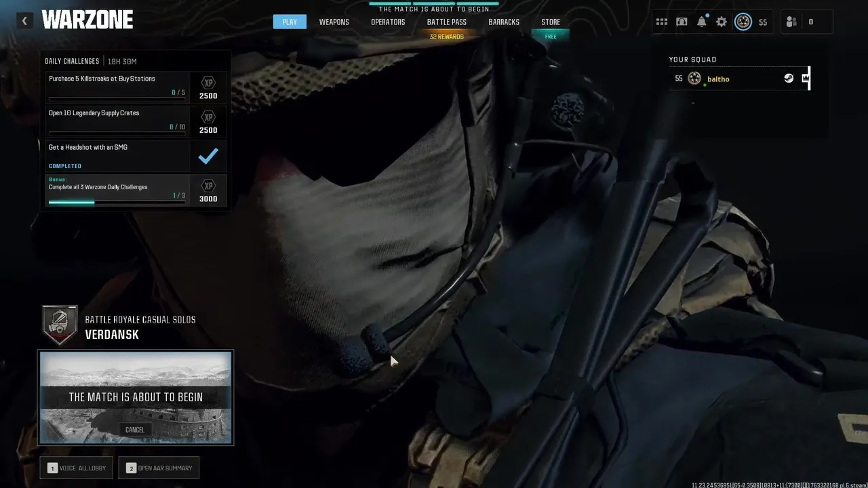Viewport: 868px width, 488px height.
Task: Open the Store tab
Action: 551,22
